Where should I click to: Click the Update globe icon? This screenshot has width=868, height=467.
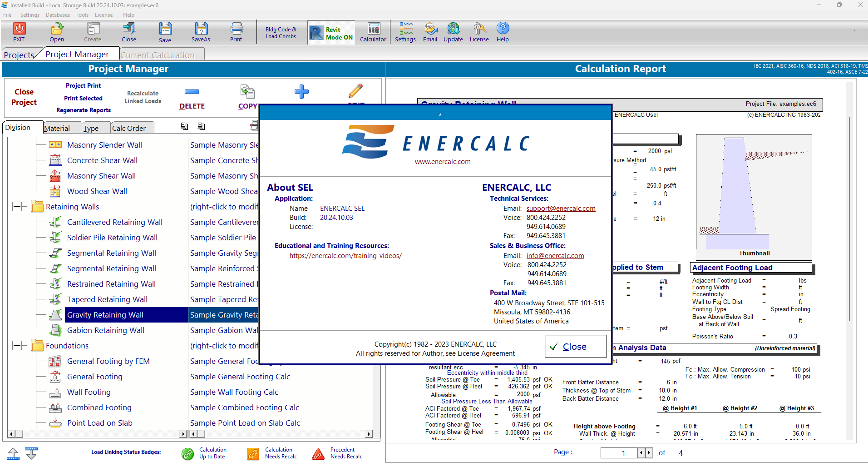[453, 29]
